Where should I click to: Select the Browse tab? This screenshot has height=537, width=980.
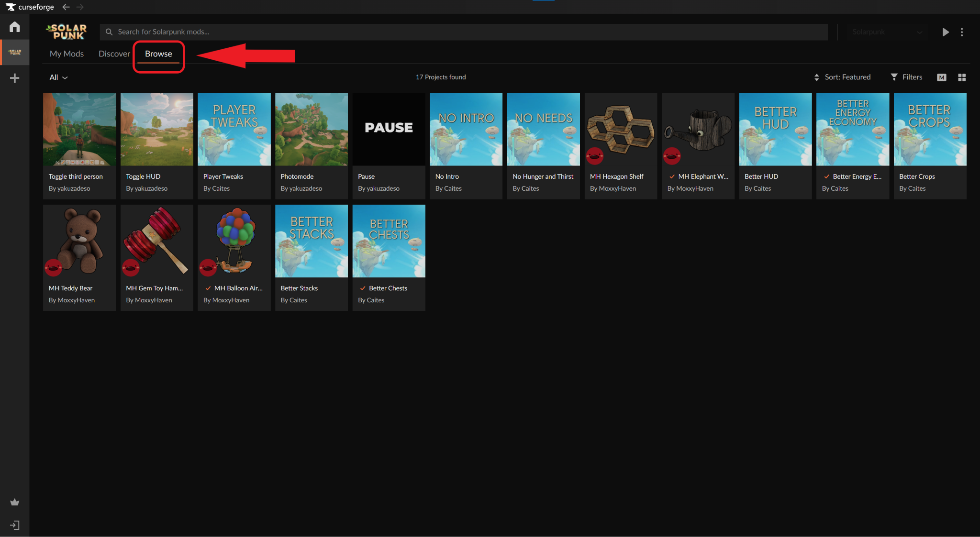[x=158, y=54]
